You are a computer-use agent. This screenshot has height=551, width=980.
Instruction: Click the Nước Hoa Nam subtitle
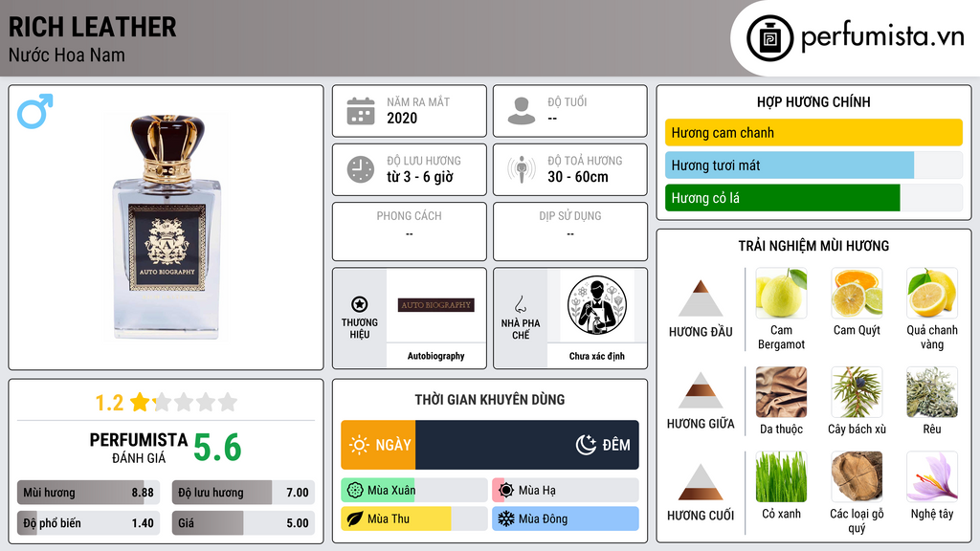point(67,55)
